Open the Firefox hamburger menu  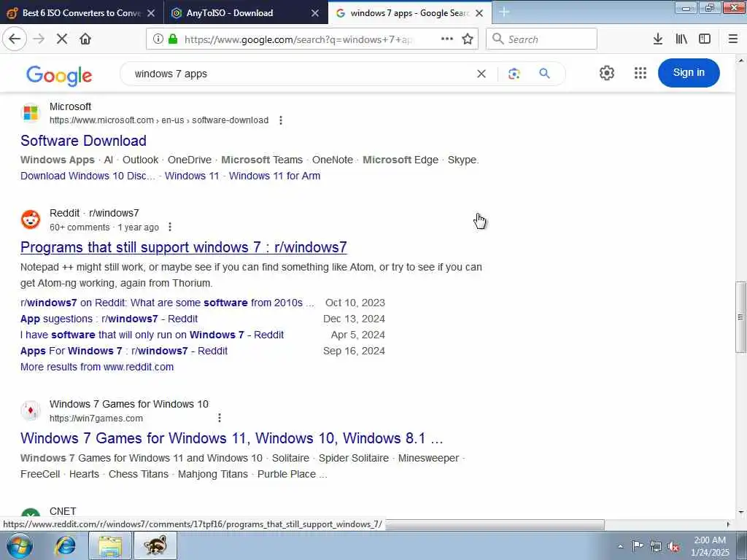(x=732, y=39)
